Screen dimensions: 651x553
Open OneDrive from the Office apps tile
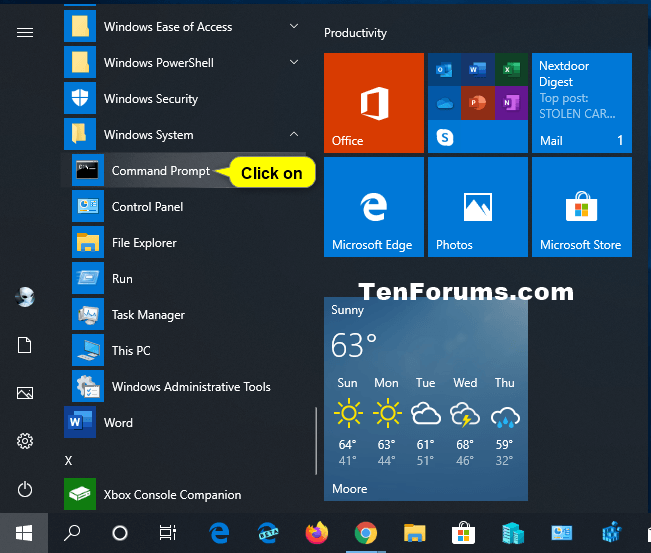coord(444,103)
